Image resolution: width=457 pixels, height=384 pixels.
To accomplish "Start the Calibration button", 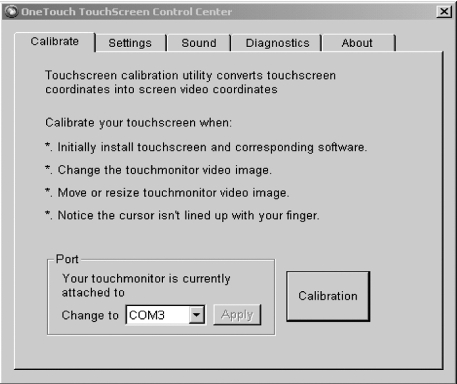I will point(328,296).
